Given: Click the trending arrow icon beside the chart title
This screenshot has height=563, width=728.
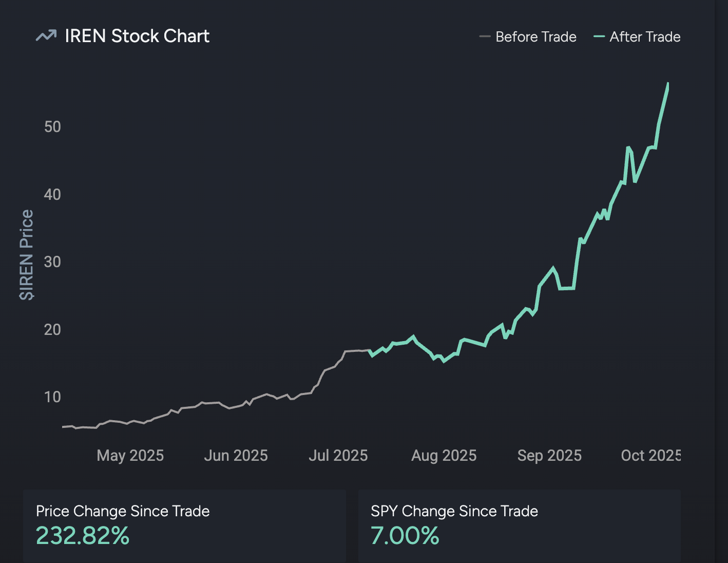Looking at the screenshot, I should pos(45,35).
